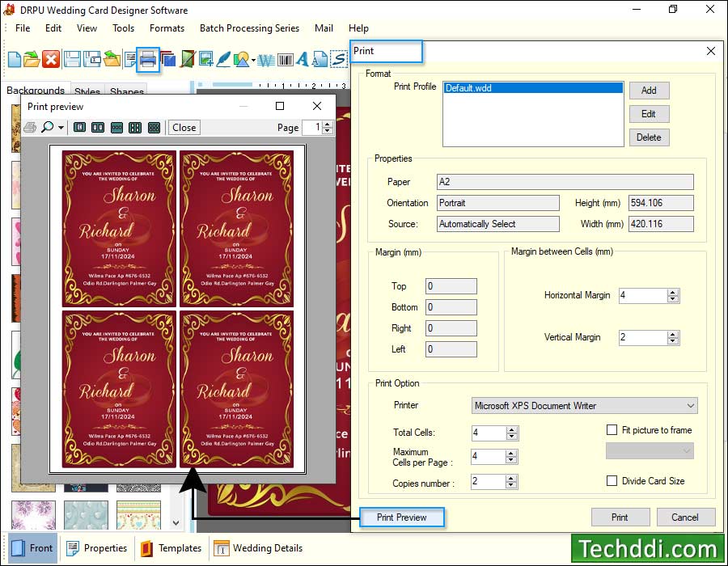Click the Save floppy disk toolbar icon
Screen dimensions: 728x566
click(x=72, y=59)
